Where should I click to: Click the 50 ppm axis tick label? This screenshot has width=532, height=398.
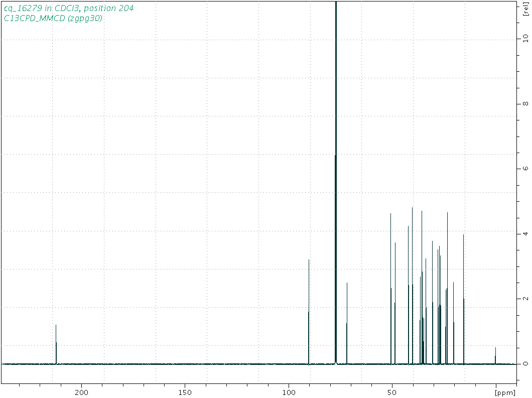coord(392,392)
